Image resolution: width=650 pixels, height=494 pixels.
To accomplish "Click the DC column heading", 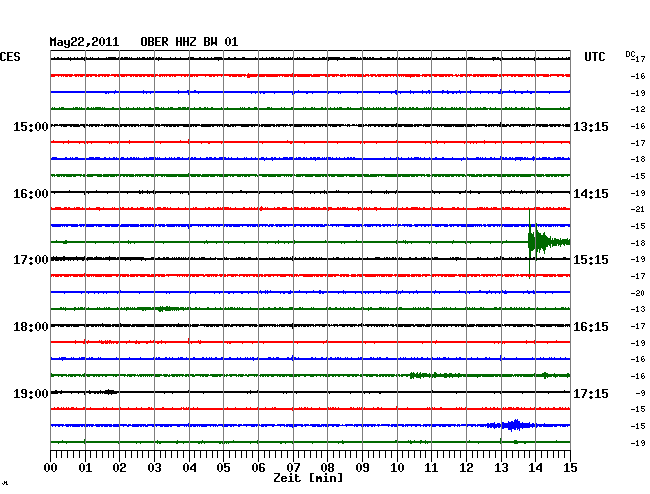I will tap(630, 54).
